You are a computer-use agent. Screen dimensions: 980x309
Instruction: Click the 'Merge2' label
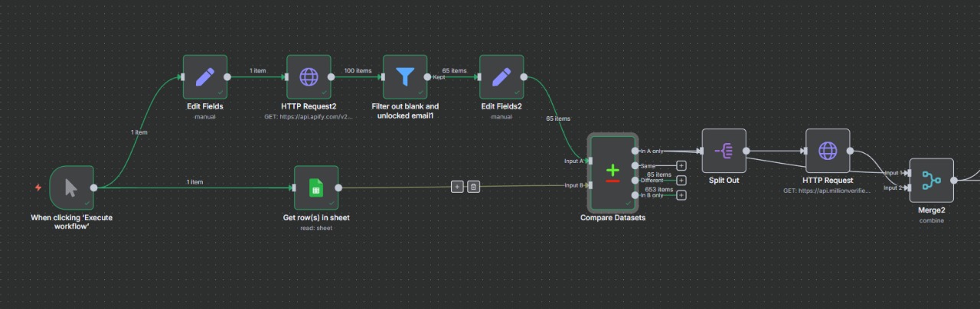point(931,210)
